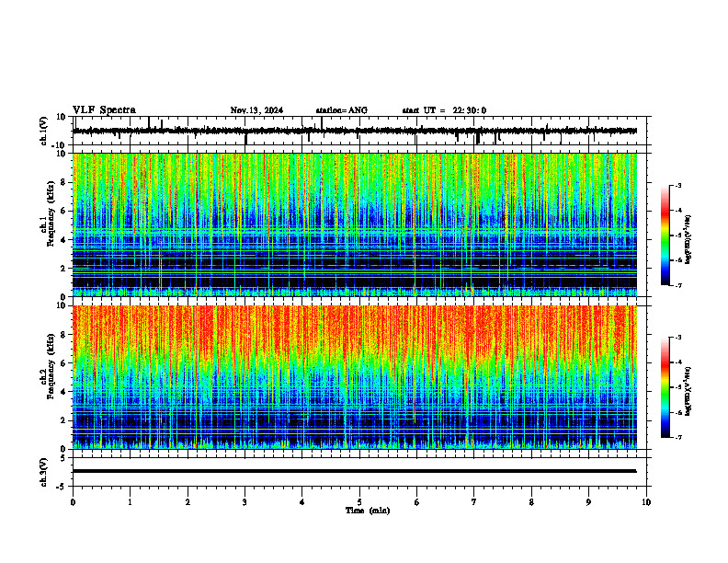Click the ch.2 "Frequency (kHz)" axis label
The image size is (728, 563).
click(x=51, y=366)
